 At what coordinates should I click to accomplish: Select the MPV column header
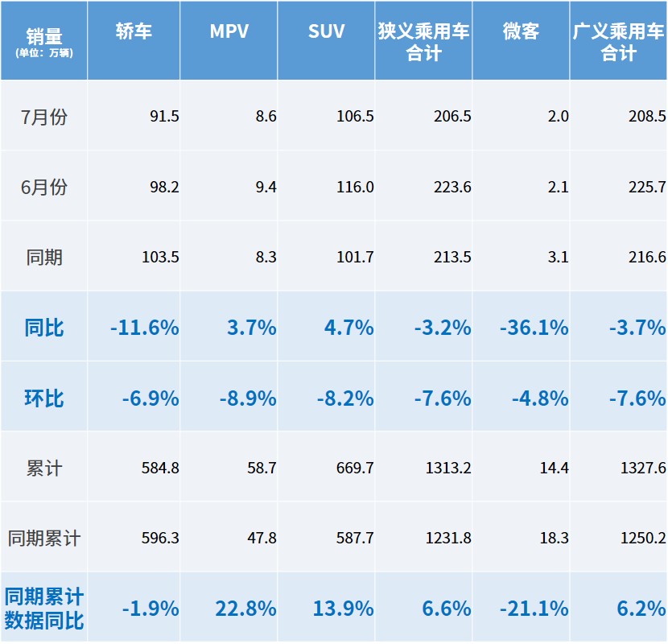tap(229, 31)
